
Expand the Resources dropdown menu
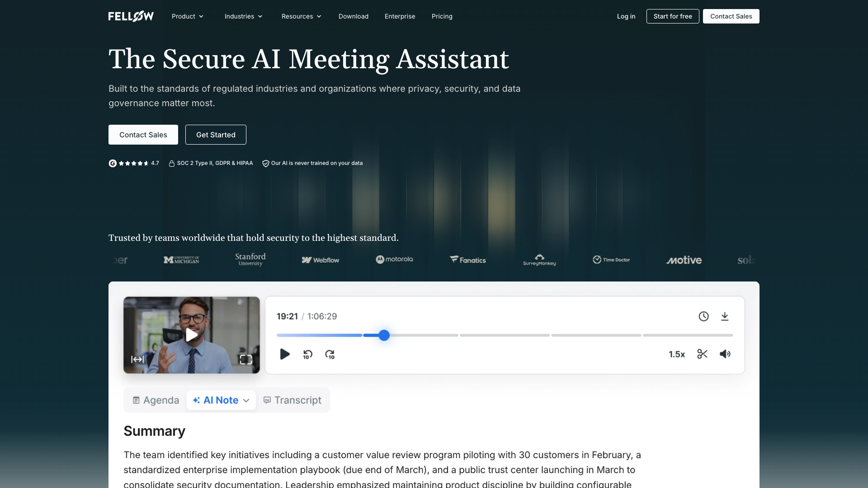[302, 16]
